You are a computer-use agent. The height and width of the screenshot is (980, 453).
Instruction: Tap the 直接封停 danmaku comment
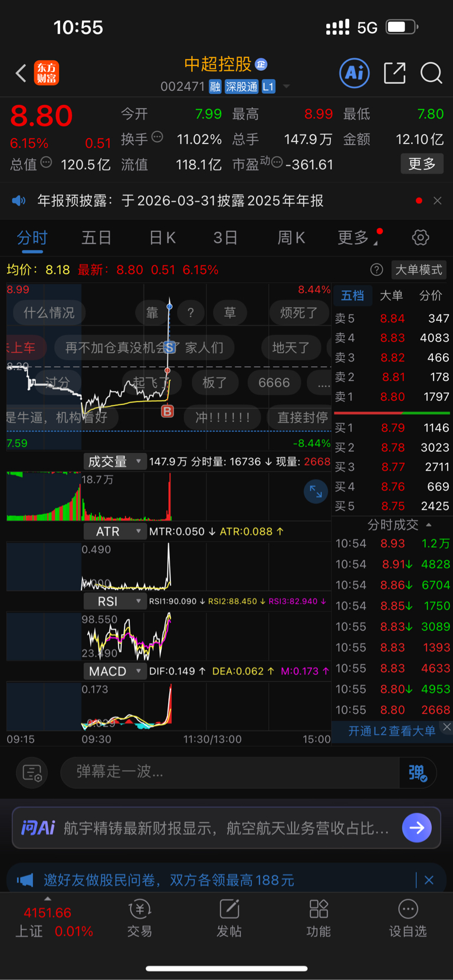pyautogui.click(x=303, y=417)
